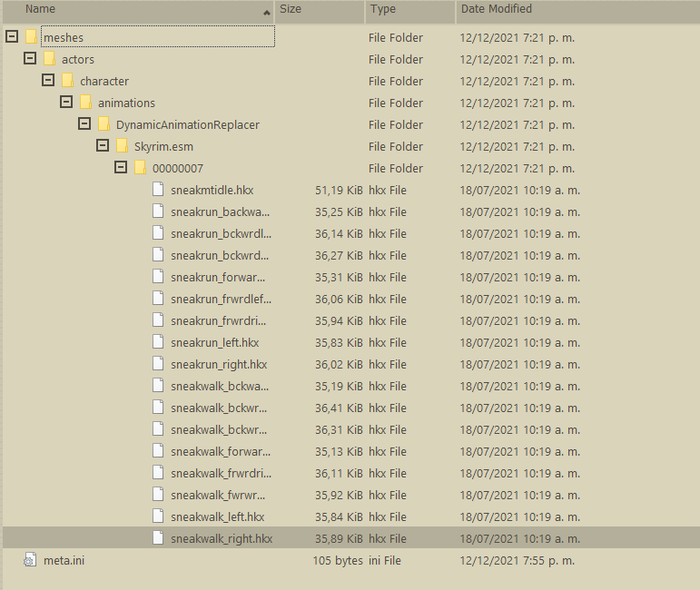Select the 00000007 folder name

click(178, 169)
